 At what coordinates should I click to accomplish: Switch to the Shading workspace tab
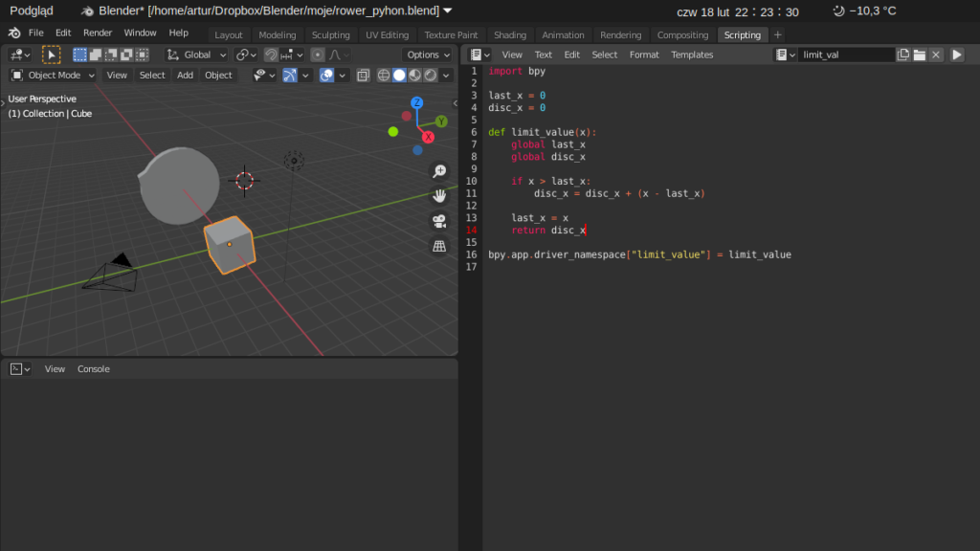[x=510, y=35]
